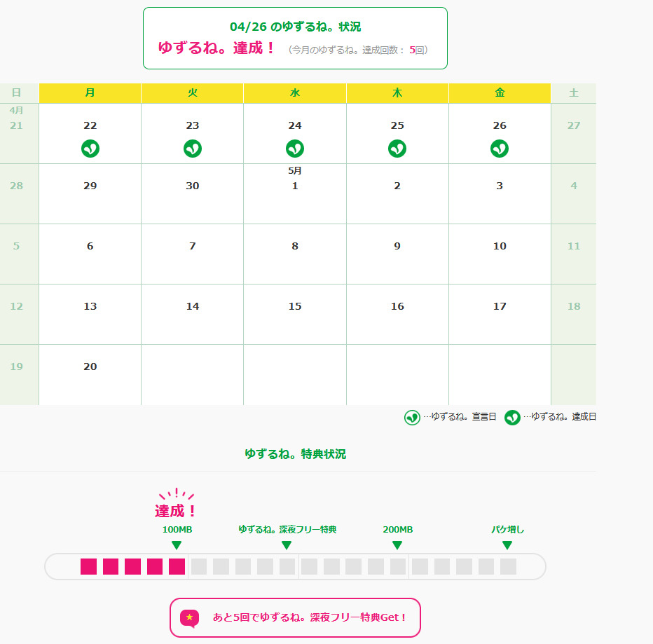The image size is (653, 644).
Task: Click the 04/26 のゆずるね。状況 status box
Action: point(295,38)
